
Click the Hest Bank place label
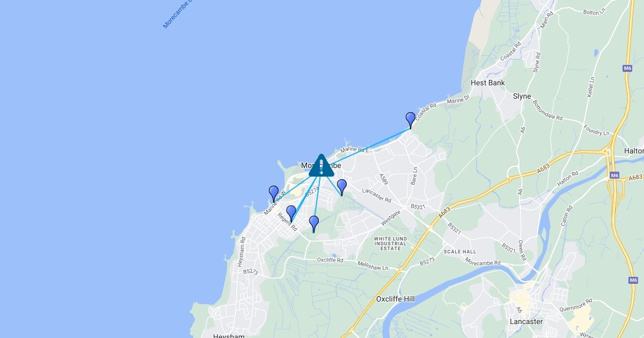pyautogui.click(x=487, y=83)
